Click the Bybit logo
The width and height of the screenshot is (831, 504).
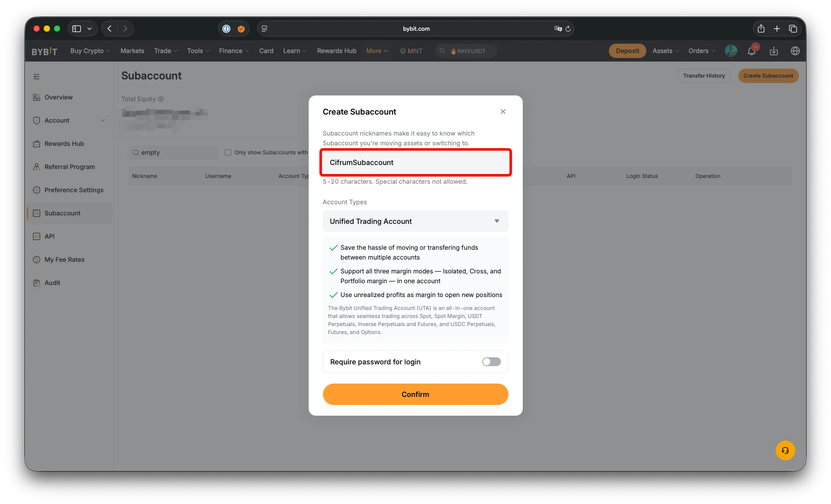[45, 51]
